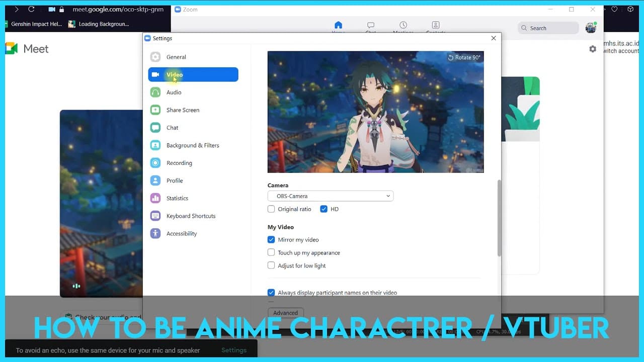Click the camera permission icon in address bar

(51, 9)
